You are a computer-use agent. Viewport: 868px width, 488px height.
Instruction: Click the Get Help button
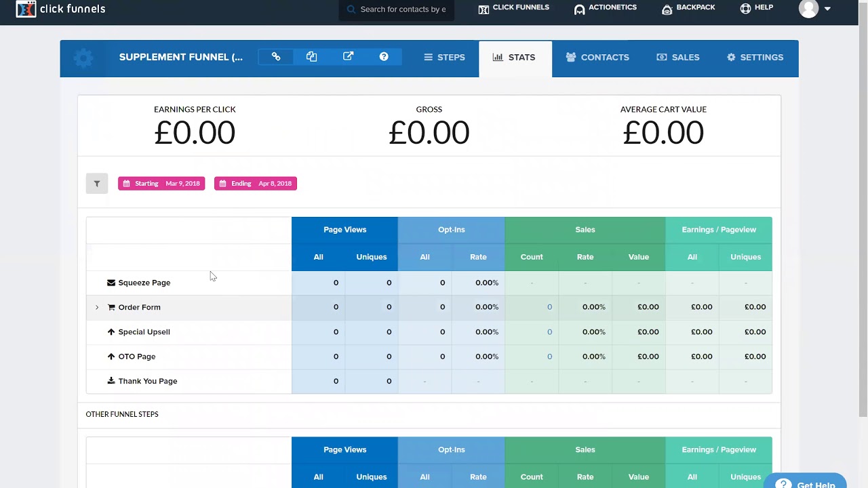(x=805, y=481)
